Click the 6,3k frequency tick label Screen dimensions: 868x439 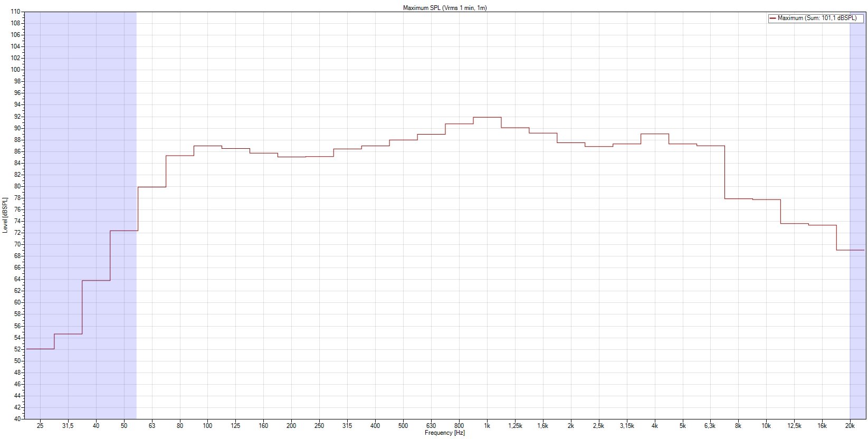click(x=710, y=426)
